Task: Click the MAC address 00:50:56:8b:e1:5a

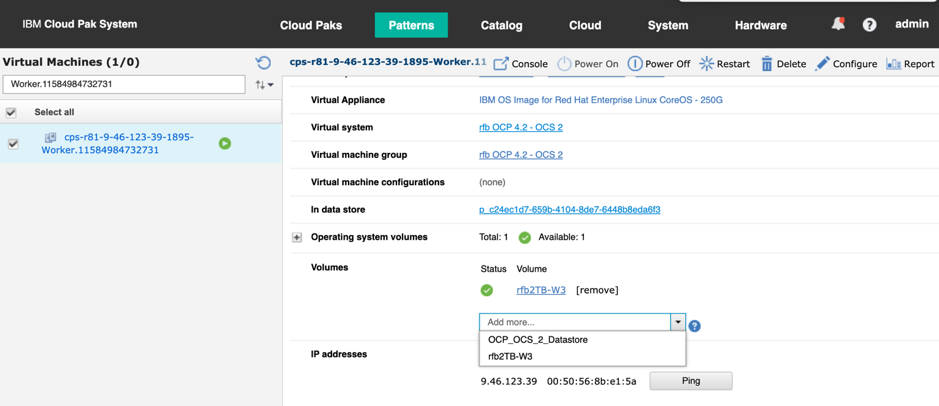Action: (x=592, y=381)
